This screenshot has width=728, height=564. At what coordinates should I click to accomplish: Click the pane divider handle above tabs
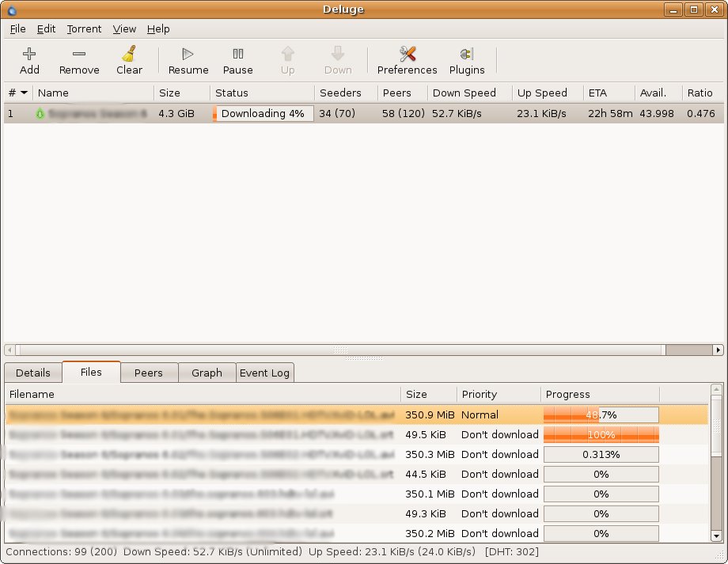[x=364, y=358]
